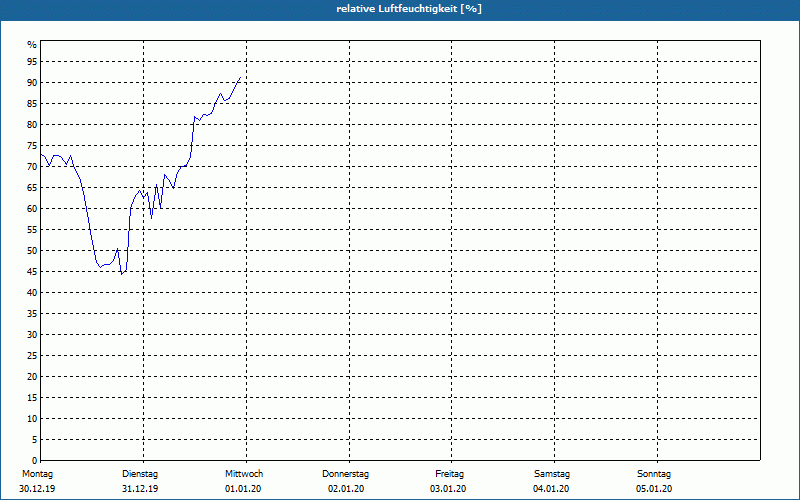
Task: Click the y-axis value 20
Action: (x=32, y=377)
